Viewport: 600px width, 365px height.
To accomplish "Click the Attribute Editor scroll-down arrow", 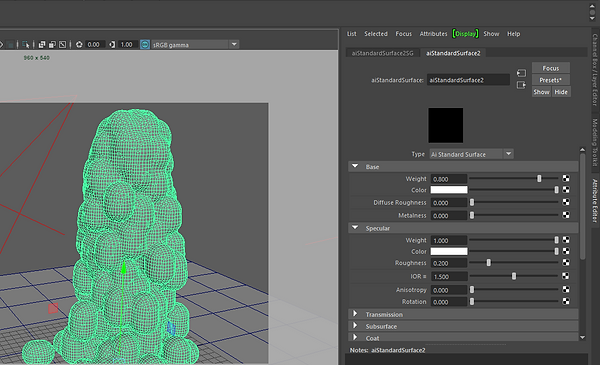I will [x=582, y=337].
